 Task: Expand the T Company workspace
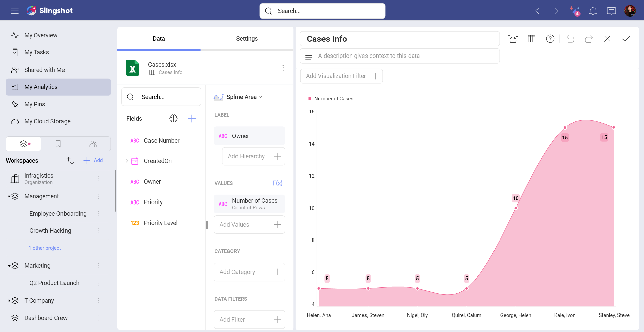click(9, 301)
